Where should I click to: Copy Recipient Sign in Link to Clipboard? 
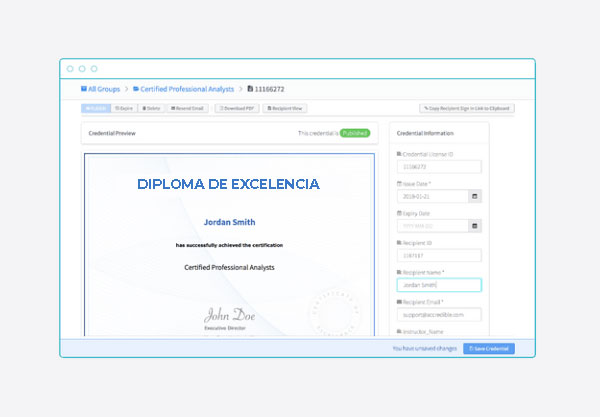(467, 108)
